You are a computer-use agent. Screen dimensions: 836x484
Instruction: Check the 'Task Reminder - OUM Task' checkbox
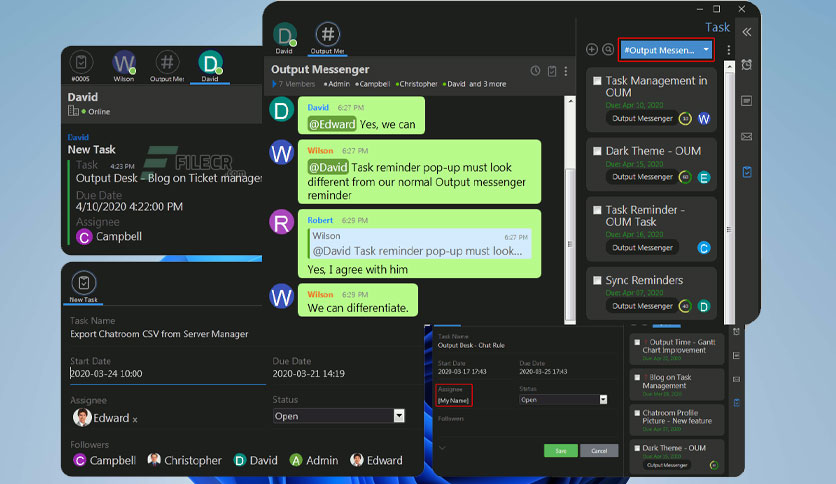597,210
